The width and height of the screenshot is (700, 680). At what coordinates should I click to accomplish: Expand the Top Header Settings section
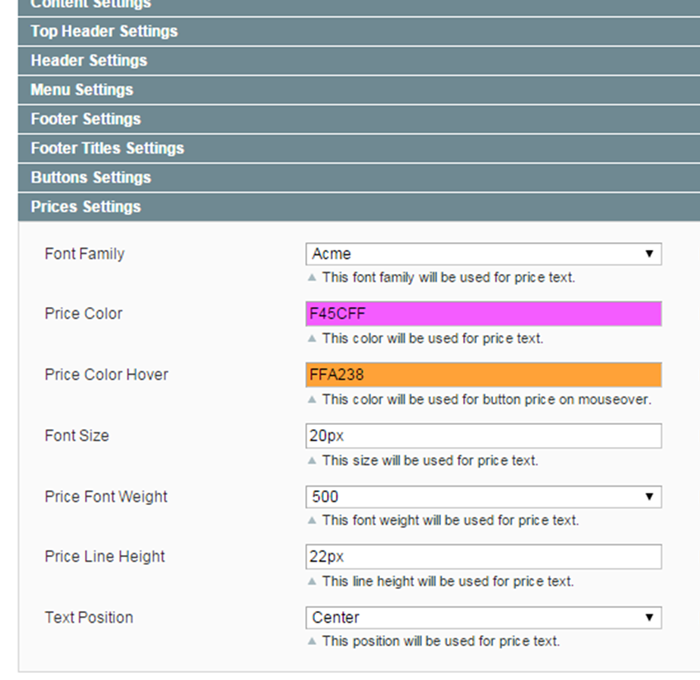(359, 31)
